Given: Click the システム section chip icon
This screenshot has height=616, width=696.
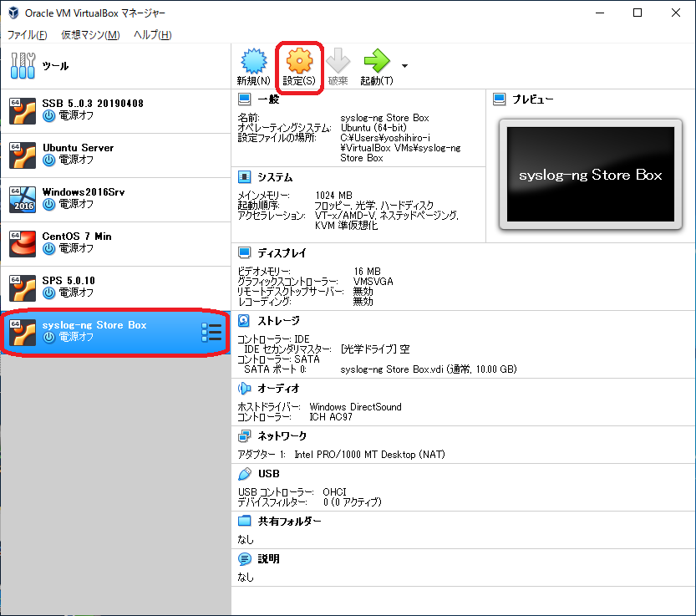Looking at the screenshot, I should click(245, 177).
